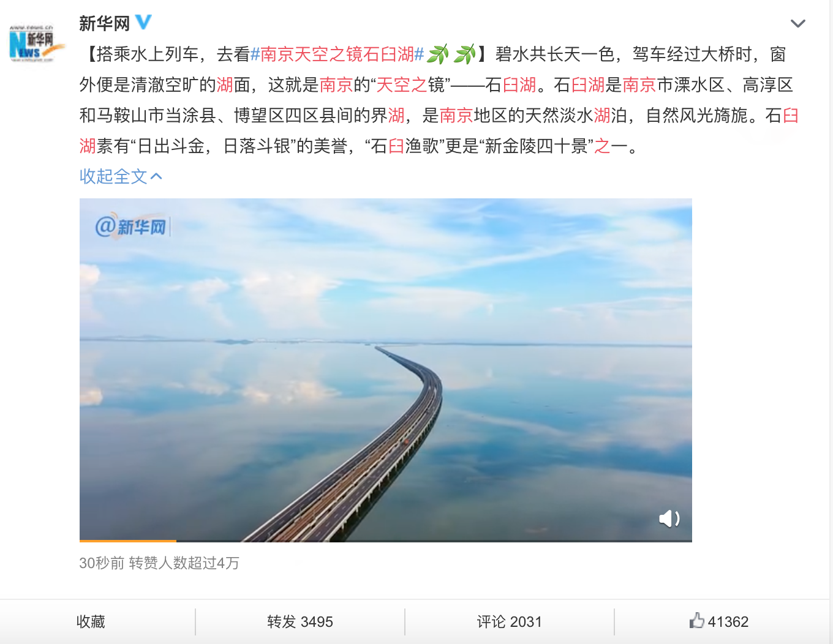
Task: Seek along the video progress bar
Action: coord(386,541)
